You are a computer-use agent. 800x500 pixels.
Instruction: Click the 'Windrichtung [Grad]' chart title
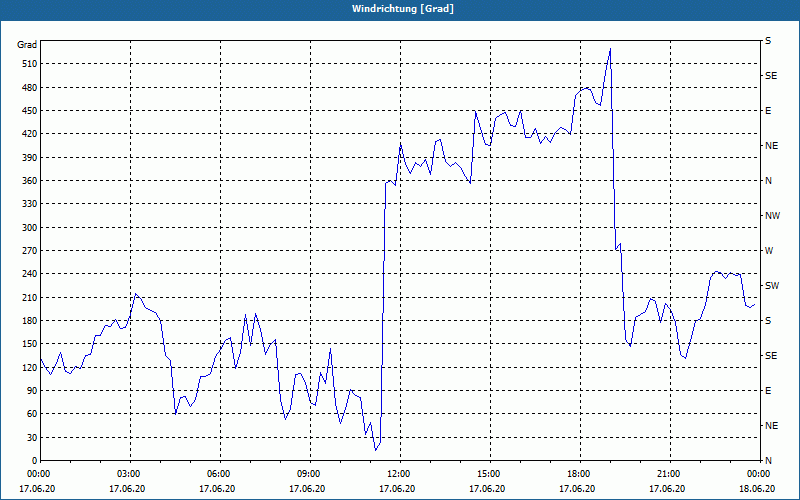403,9
